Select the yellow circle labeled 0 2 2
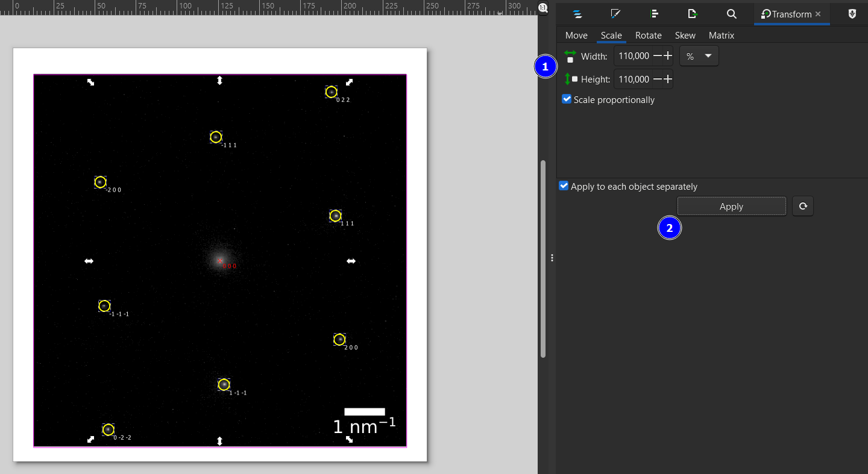 [331, 92]
